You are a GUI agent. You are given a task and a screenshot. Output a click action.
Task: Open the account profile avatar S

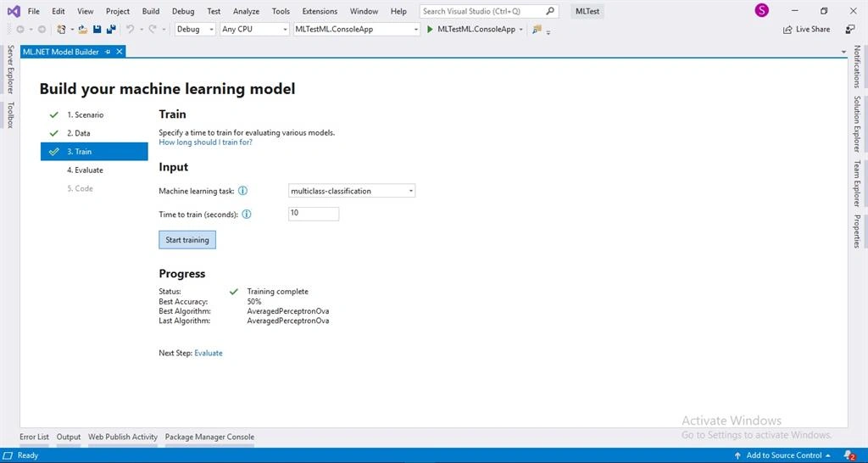tap(762, 10)
